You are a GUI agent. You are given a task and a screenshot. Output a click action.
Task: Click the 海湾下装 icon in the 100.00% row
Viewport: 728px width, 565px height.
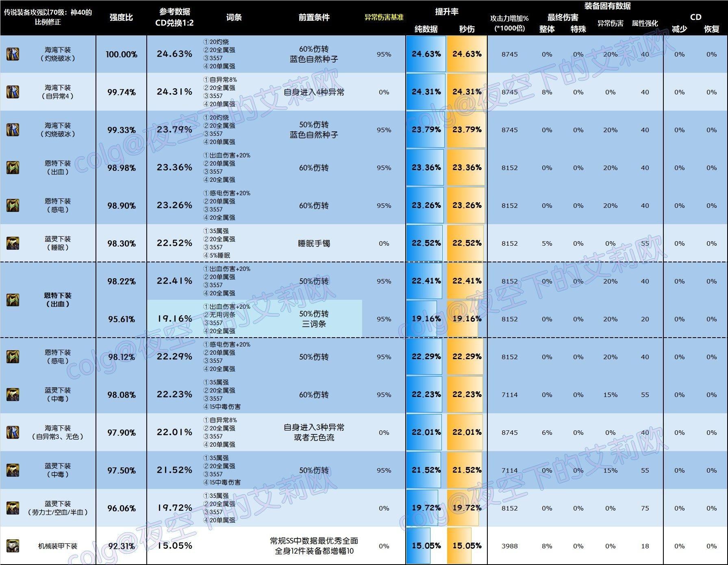13,54
